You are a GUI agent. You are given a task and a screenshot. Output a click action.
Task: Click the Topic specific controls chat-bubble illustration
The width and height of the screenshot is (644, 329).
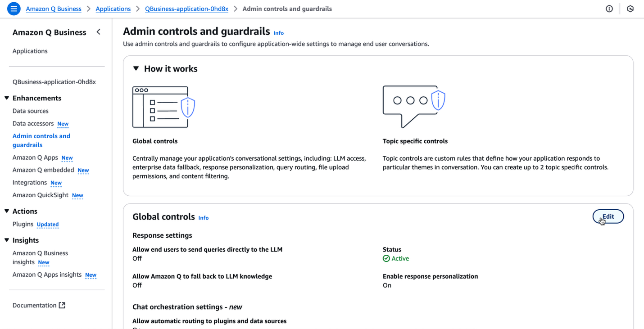click(414, 107)
